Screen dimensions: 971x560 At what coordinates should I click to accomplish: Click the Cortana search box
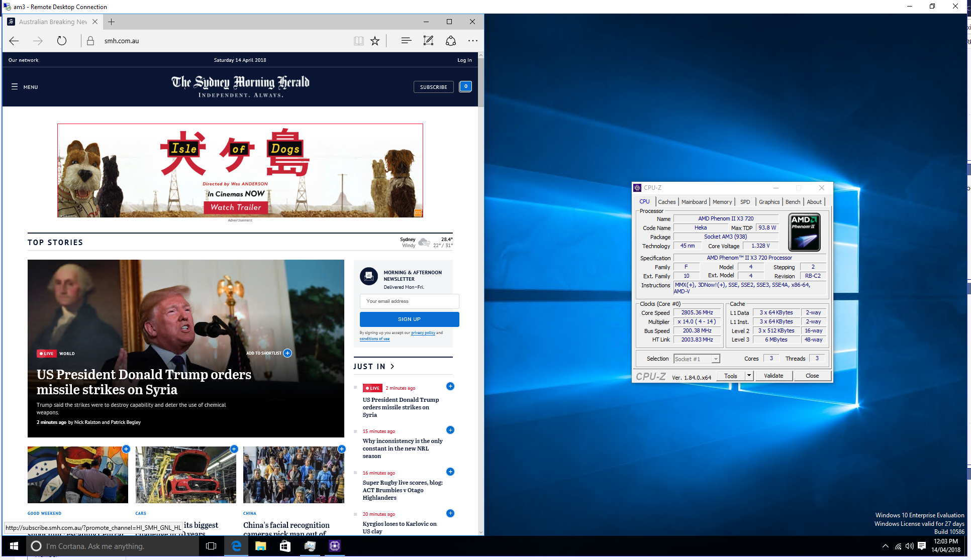[x=113, y=546]
